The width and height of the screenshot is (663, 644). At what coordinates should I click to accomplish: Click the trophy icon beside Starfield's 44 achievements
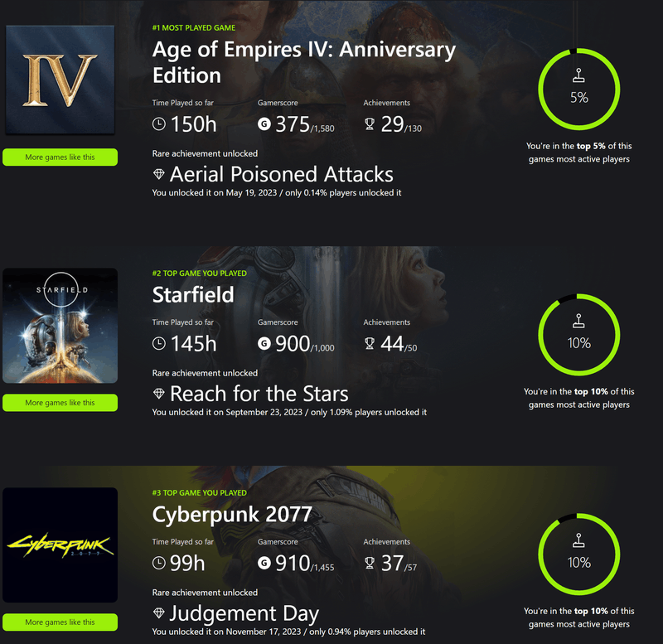coord(370,345)
